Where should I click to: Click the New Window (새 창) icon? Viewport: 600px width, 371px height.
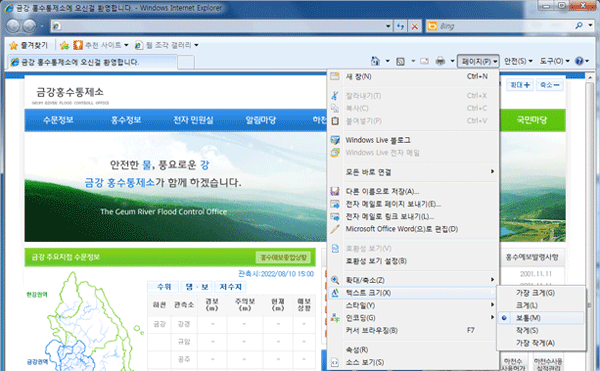point(335,76)
